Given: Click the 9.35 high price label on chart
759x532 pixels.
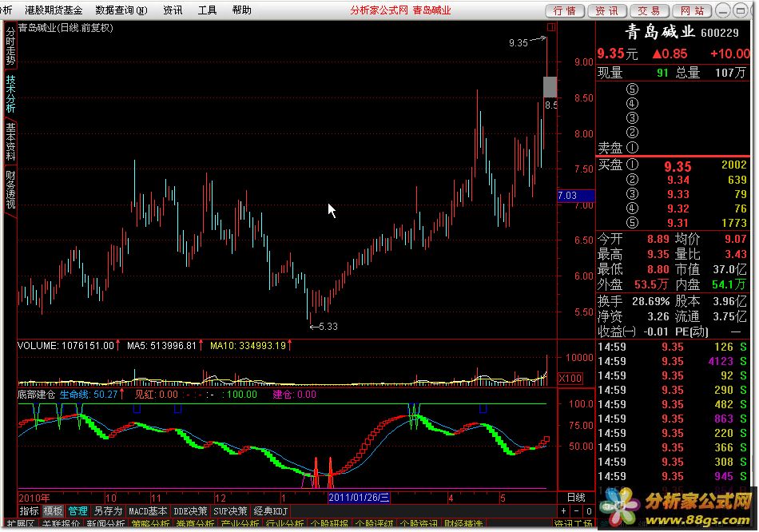Looking at the screenshot, I should 519,43.
